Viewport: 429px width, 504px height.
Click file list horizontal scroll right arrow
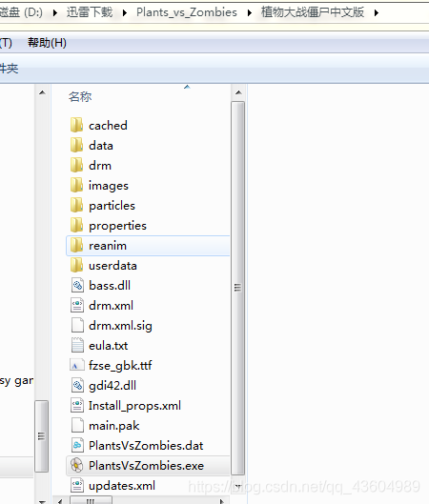pos(221,501)
